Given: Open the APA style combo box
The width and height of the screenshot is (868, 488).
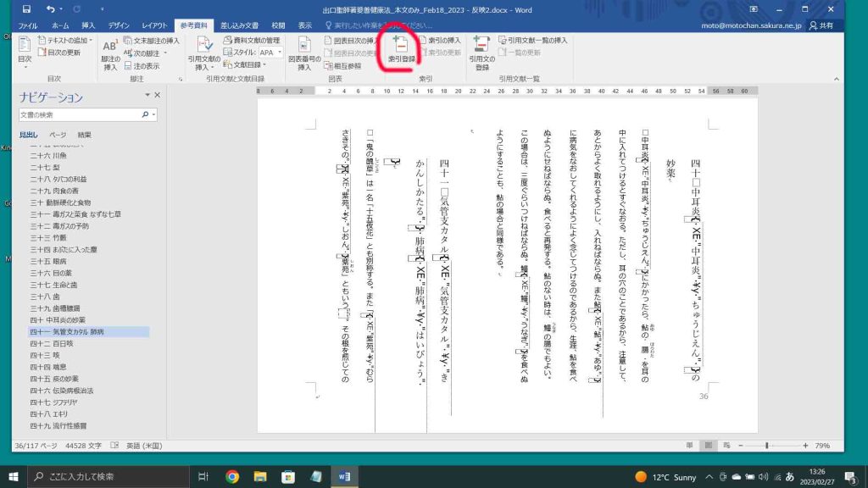Looking at the screenshot, I should click(x=270, y=53).
